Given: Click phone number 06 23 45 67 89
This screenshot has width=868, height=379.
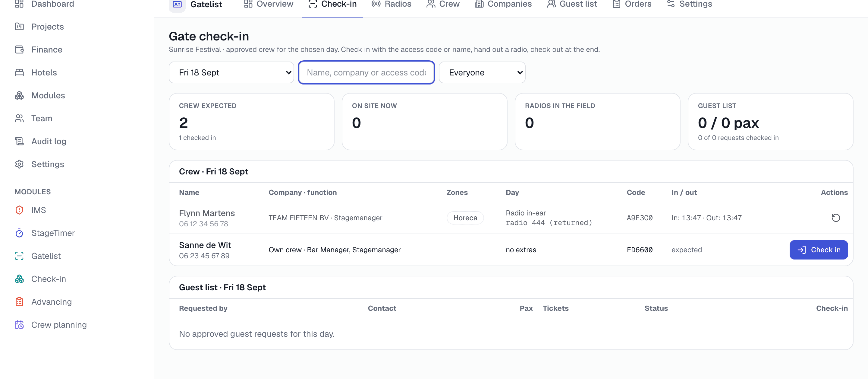Looking at the screenshot, I should pos(204,256).
